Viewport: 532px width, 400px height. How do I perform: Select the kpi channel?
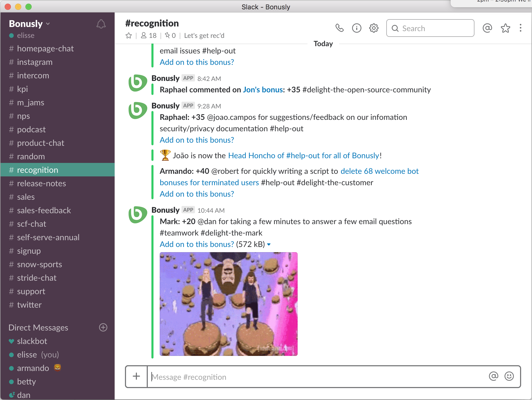point(58,89)
